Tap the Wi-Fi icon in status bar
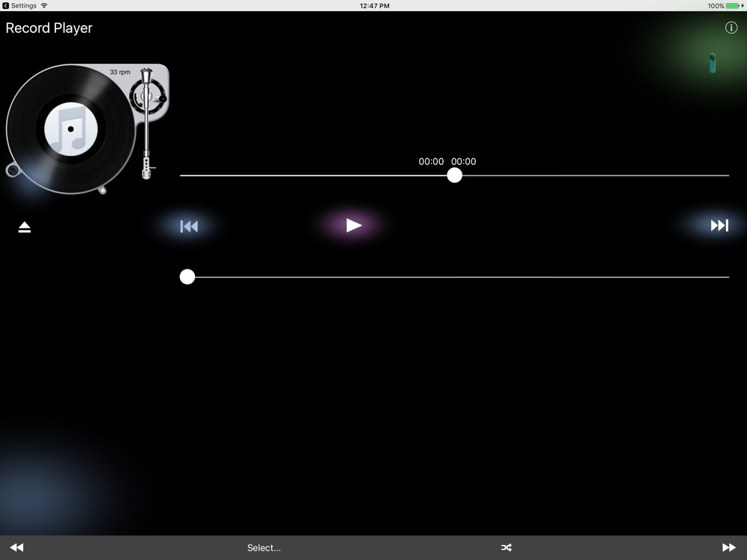Viewport: 747px width, 560px height. [44, 6]
